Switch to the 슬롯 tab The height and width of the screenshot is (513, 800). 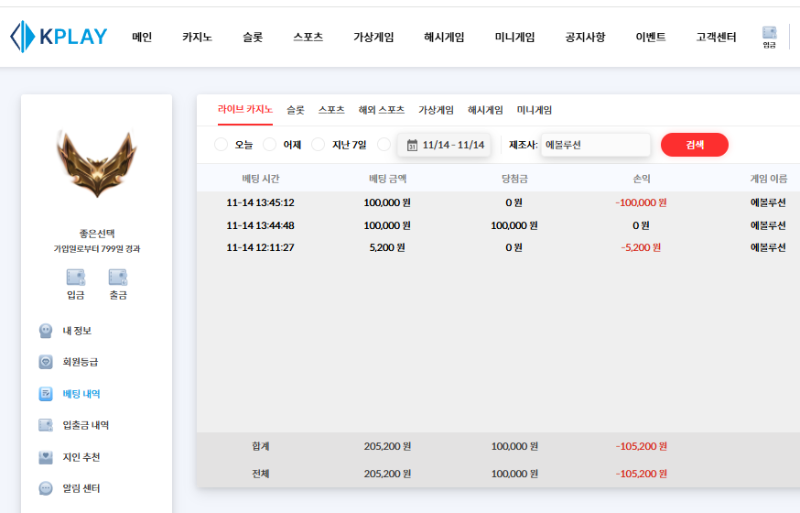pyautogui.click(x=295, y=110)
